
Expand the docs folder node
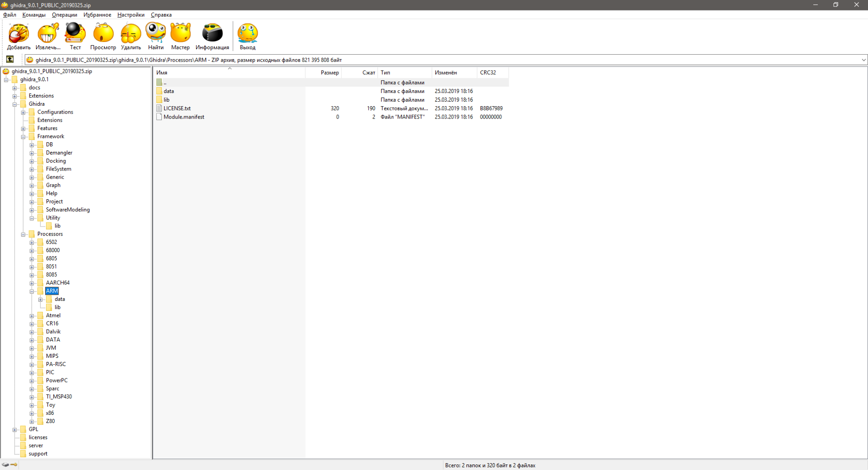tap(15, 88)
